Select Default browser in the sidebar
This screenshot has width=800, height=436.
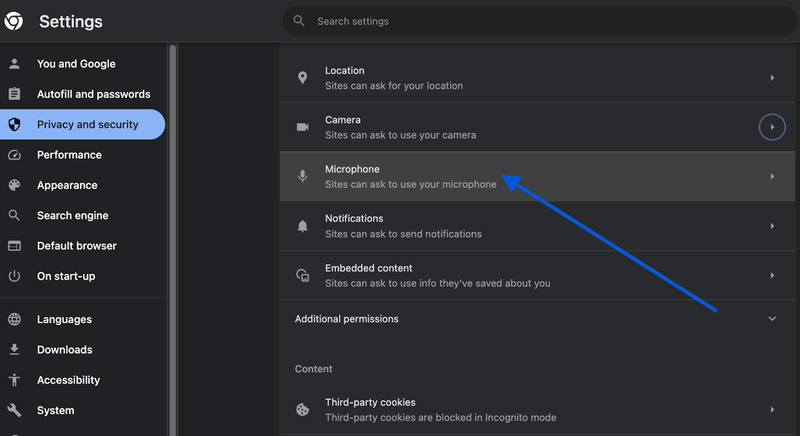coord(83,246)
